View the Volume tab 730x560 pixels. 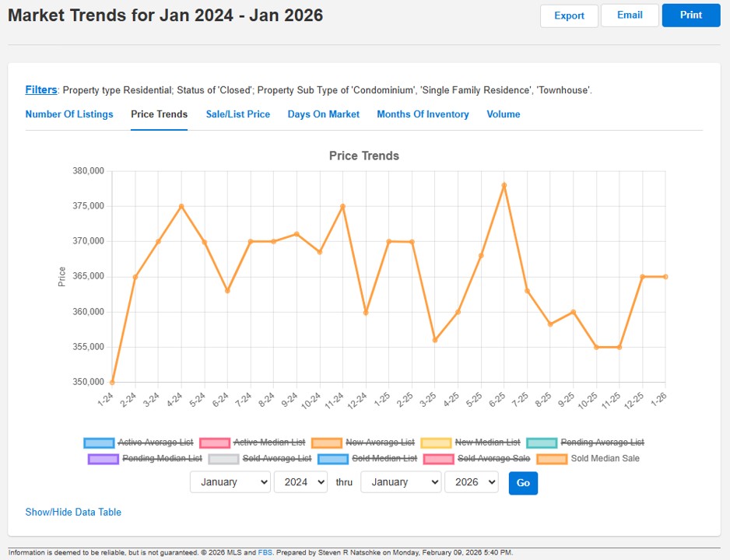coord(503,114)
